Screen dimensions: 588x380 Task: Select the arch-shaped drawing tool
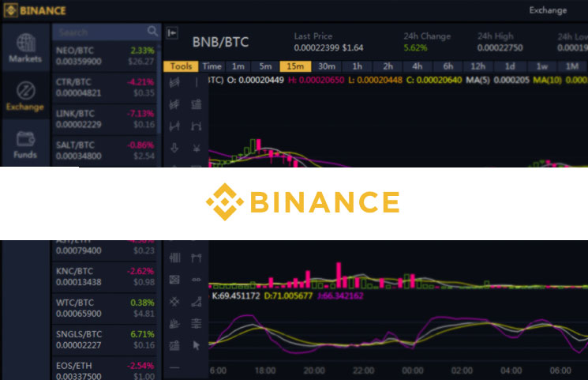pyautogui.click(x=196, y=126)
